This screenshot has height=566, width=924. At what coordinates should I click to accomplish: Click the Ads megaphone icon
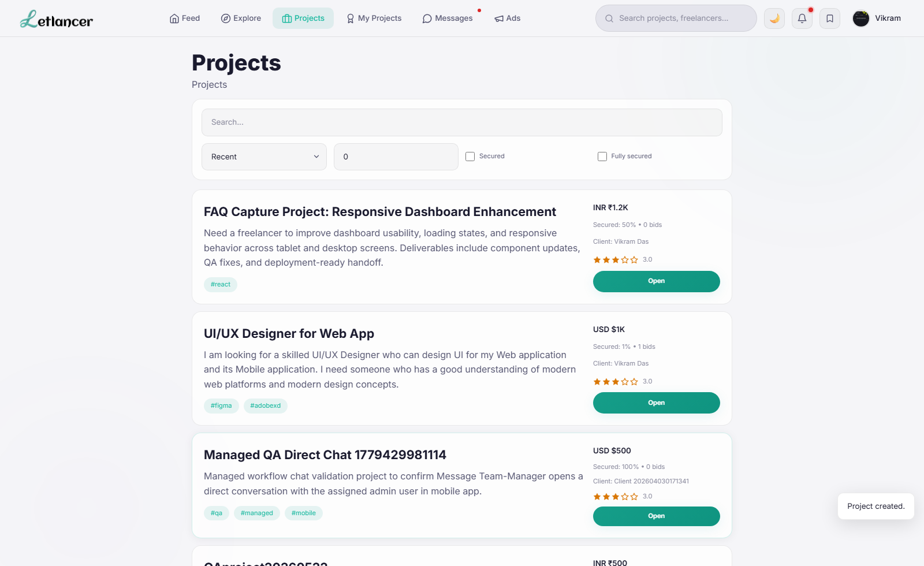click(499, 18)
